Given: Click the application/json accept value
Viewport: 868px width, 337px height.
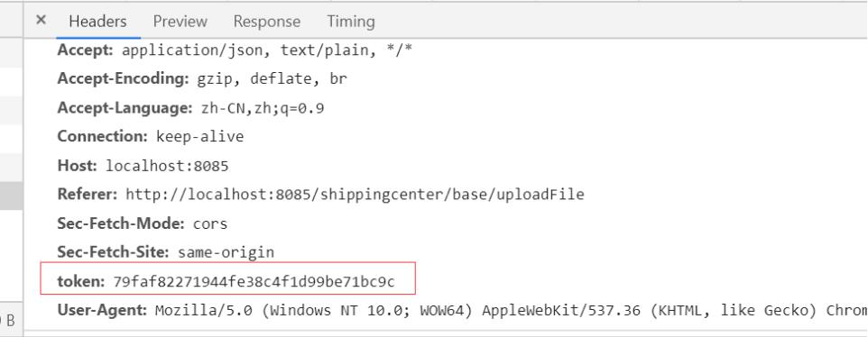Looking at the screenshot, I should (267, 50).
